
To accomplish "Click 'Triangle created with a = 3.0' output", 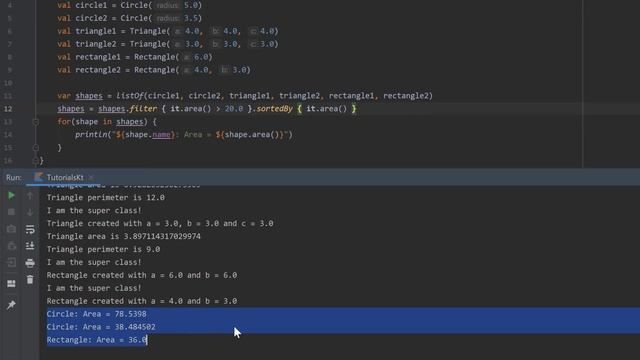I will coord(160,223).
